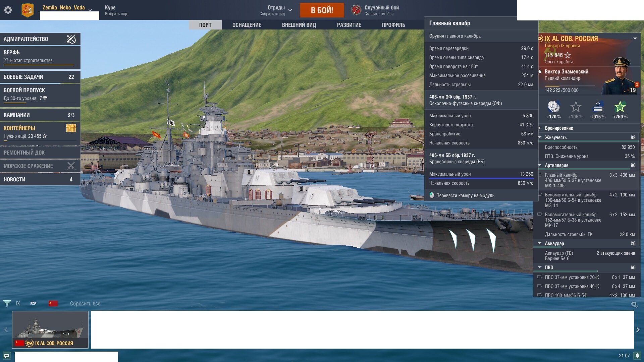Focus camera on secondary 6x2 152 mm module

pyautogui.click(x=540, y=215)
